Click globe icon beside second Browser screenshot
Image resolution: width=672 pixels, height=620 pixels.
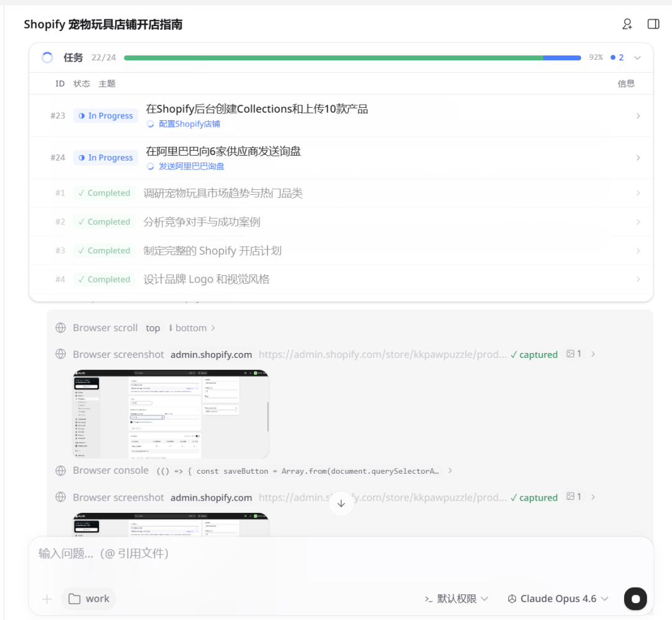60,497
